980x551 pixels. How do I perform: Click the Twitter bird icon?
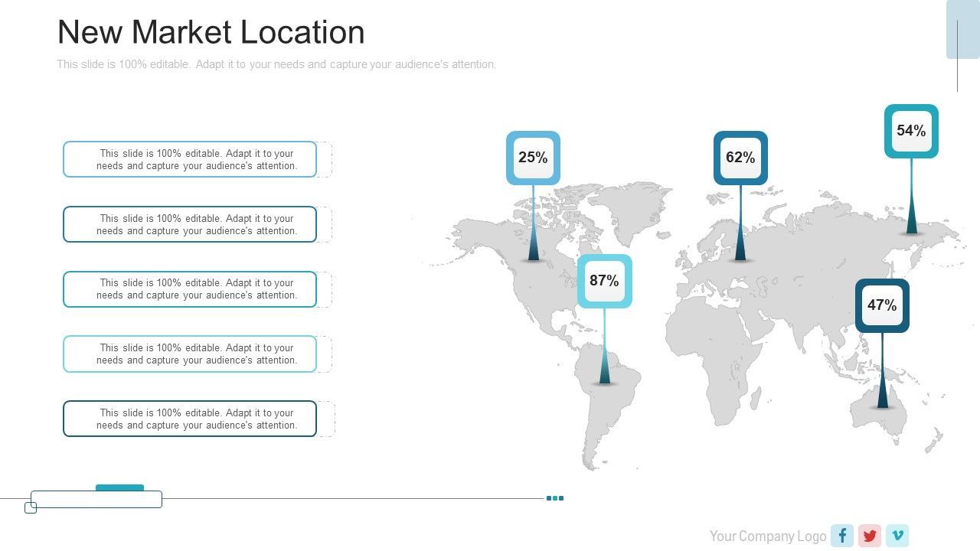point(870,536)
